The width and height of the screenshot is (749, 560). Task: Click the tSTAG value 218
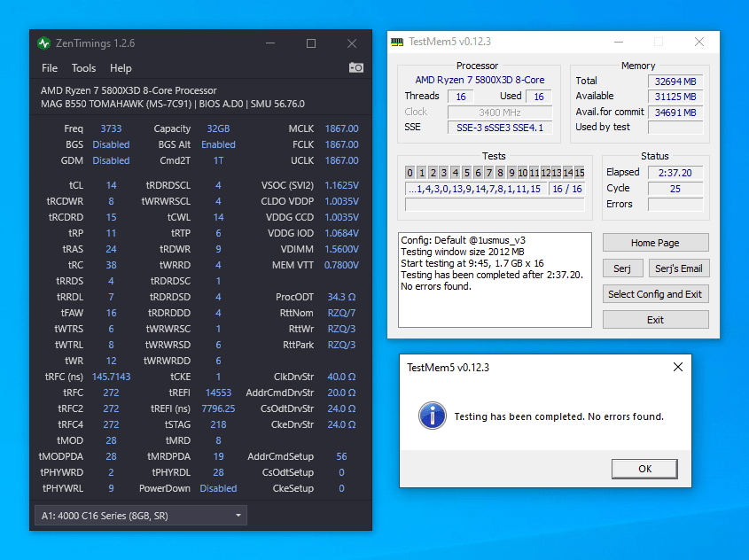tap(218, 425)
